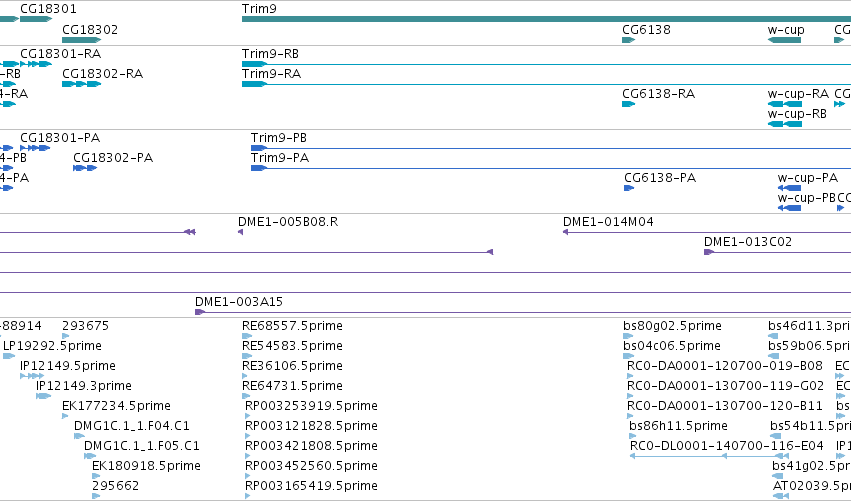Viewport: 851px width, 501px height.
Task: Open EST EK177234.5prime
Action: pyautogui.click(x=116, y=406)
